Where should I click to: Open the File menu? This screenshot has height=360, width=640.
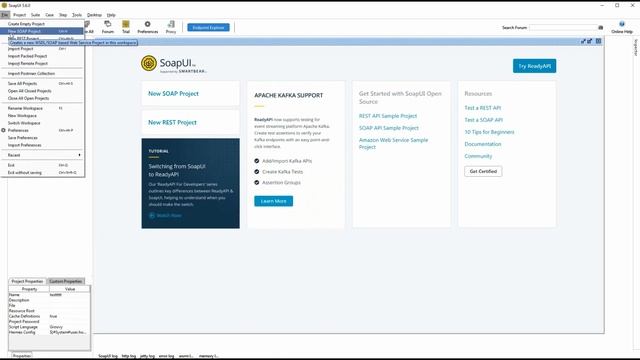pyautogui.click(x=4, y=15)
